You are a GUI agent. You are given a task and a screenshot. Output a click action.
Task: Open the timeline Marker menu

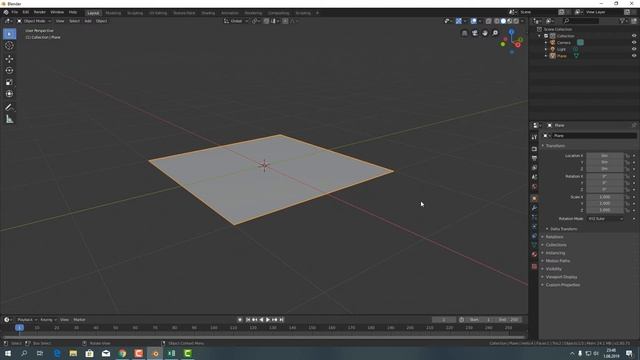[79, 320]
